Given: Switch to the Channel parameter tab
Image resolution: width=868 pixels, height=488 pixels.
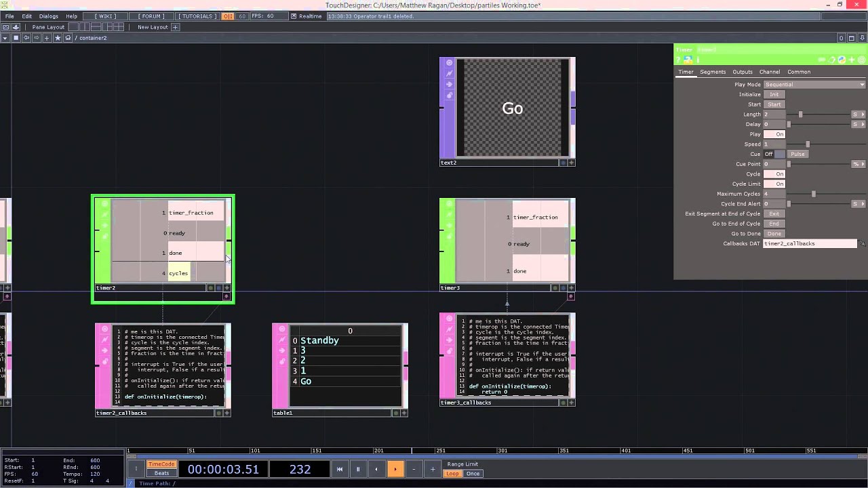Looking at the screenshot, I should point(770,72).
